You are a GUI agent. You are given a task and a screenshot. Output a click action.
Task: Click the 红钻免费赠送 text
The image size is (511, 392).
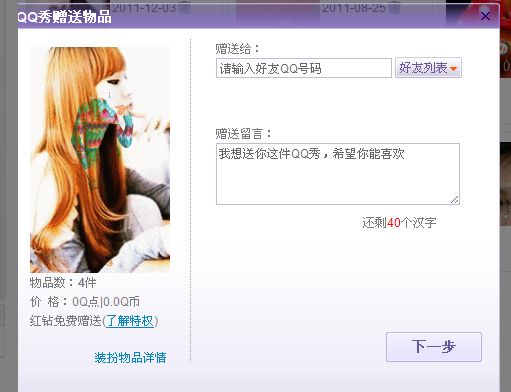(65, 321)
